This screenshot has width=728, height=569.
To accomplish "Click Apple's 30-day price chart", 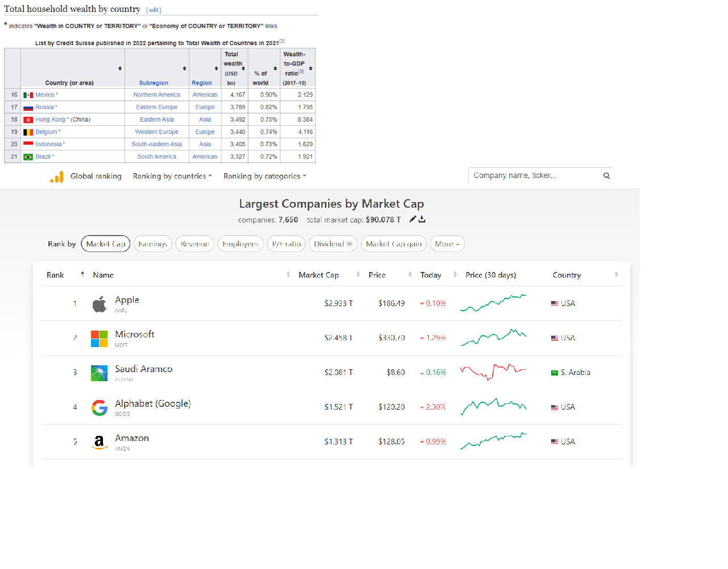I will click(x=493, y=303).
